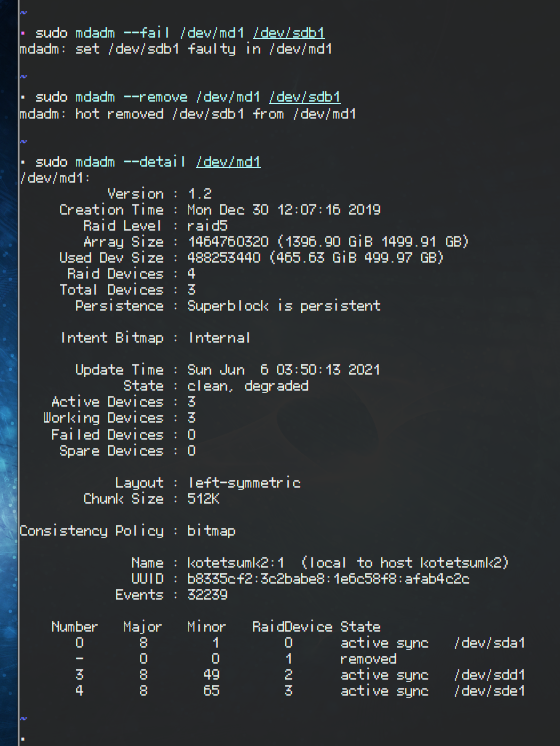Click the Name value kotetsumk2:1

[x=236, y=563]
